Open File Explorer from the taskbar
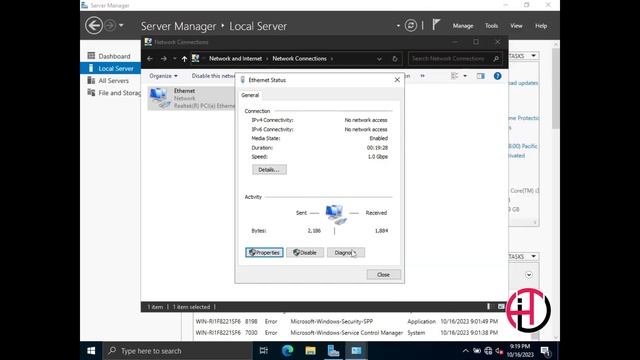 pos(310,351)
